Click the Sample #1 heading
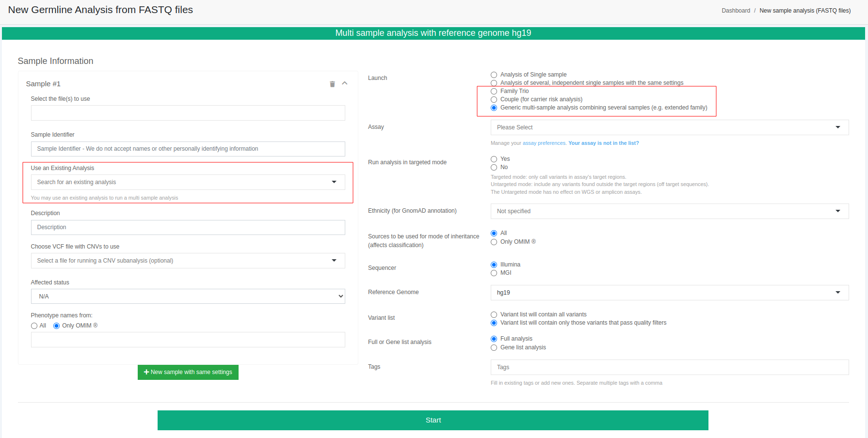868x438 pixels. [43, 84]
